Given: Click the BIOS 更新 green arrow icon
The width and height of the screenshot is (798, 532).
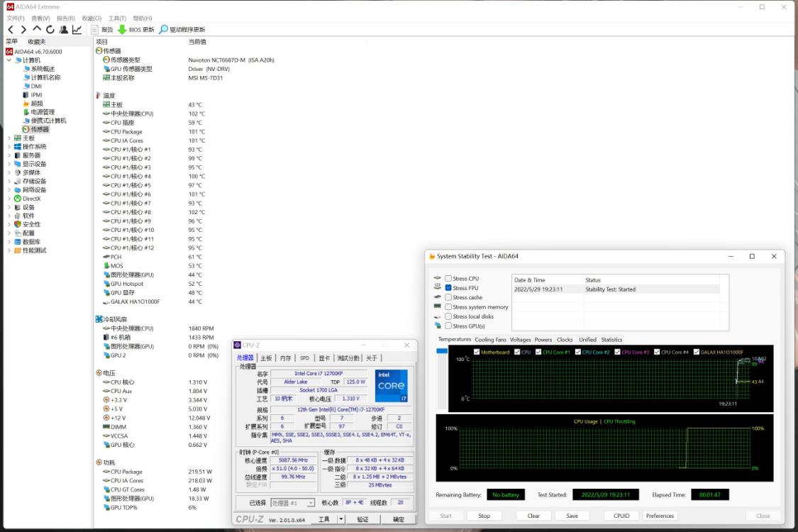Looking at the screenshot, I should click(122, 29).
